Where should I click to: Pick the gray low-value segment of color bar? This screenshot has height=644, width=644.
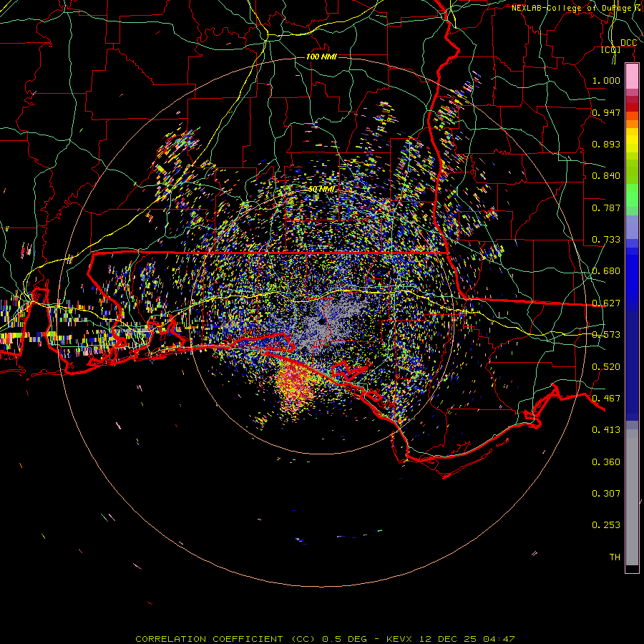coord(632,497)
